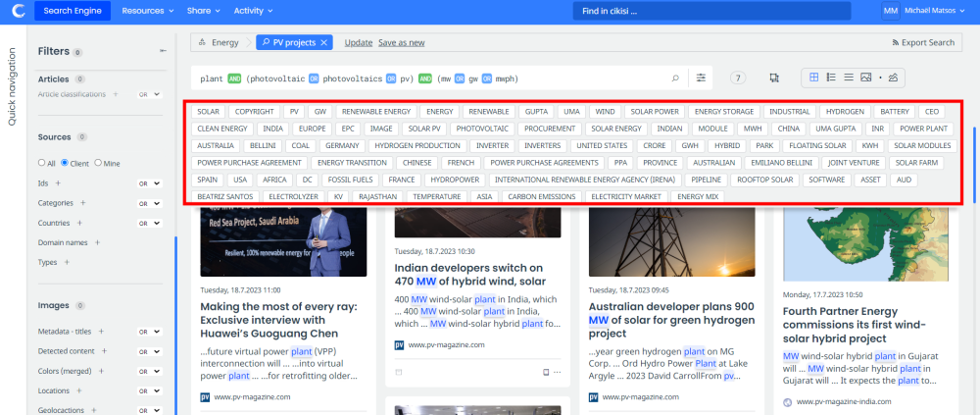Click the HYDROGEN keyword tag
This screenshot has height=415, width=980.
tap(845, 112)
